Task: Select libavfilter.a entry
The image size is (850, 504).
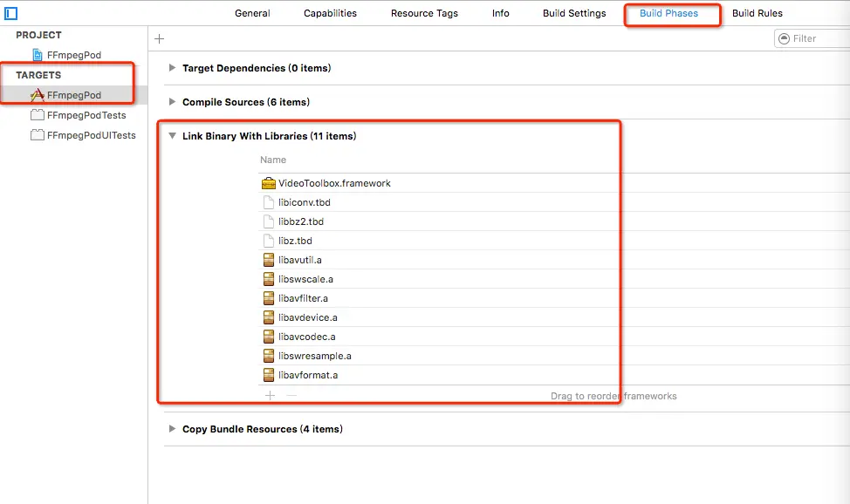Action: pyautogui.click(x=303, y=298)
